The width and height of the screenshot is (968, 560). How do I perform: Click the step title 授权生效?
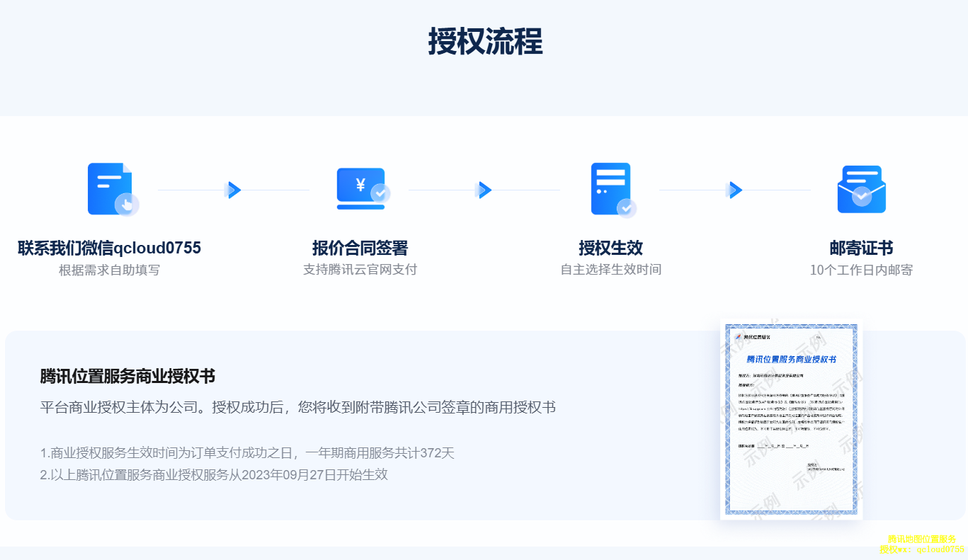click(611, 248)
